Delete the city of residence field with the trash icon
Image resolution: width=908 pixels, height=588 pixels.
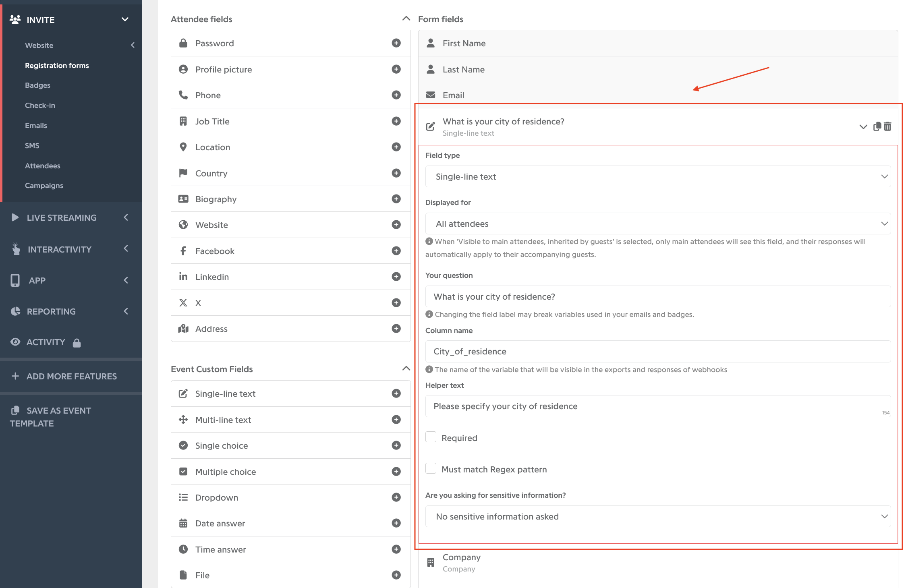887,126
